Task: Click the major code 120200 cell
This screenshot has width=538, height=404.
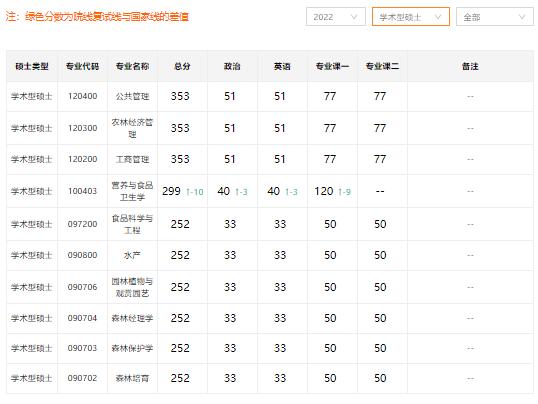Action: [82, 159]
